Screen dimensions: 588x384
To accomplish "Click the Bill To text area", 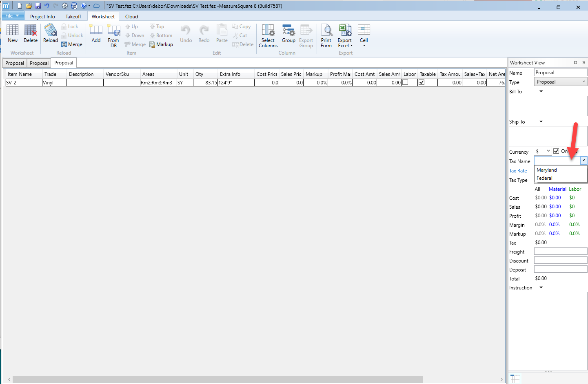I will (548, 106).
